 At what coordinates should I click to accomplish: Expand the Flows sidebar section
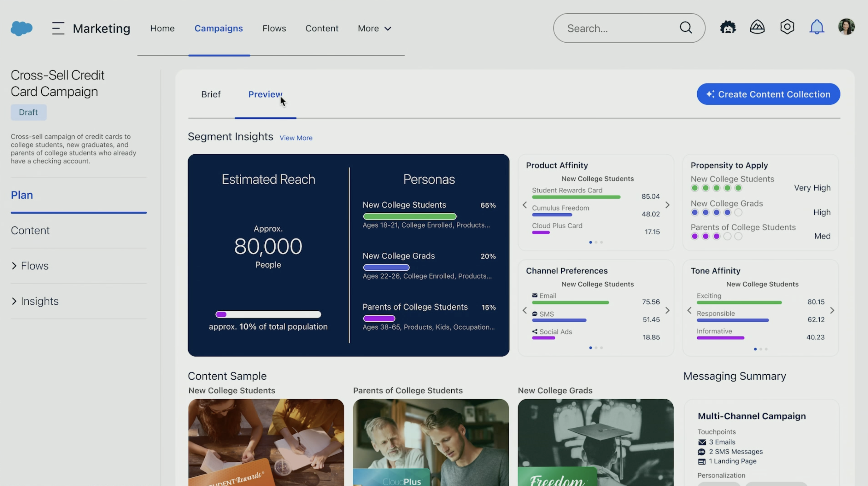[14, 266]
